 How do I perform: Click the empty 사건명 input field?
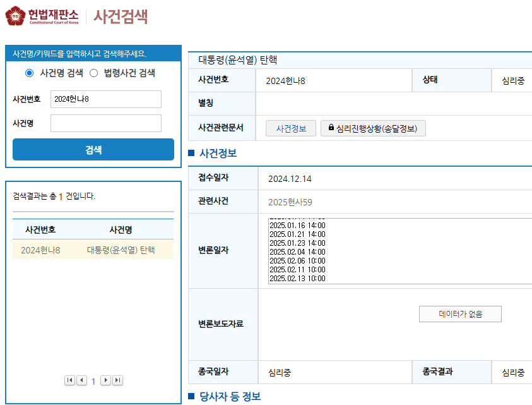tap(106, 123)
